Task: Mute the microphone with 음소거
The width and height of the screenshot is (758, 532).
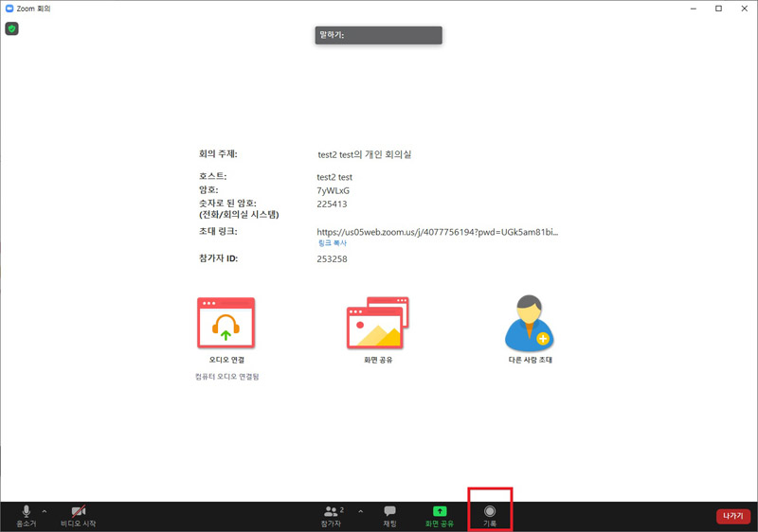Action: point(26,516)
